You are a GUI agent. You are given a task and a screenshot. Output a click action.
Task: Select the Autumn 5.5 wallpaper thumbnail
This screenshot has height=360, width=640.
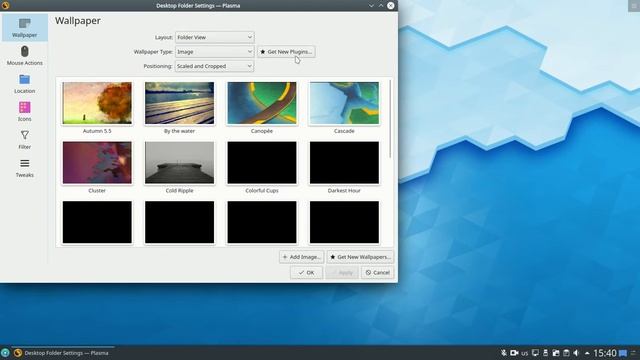pos(97,103)
